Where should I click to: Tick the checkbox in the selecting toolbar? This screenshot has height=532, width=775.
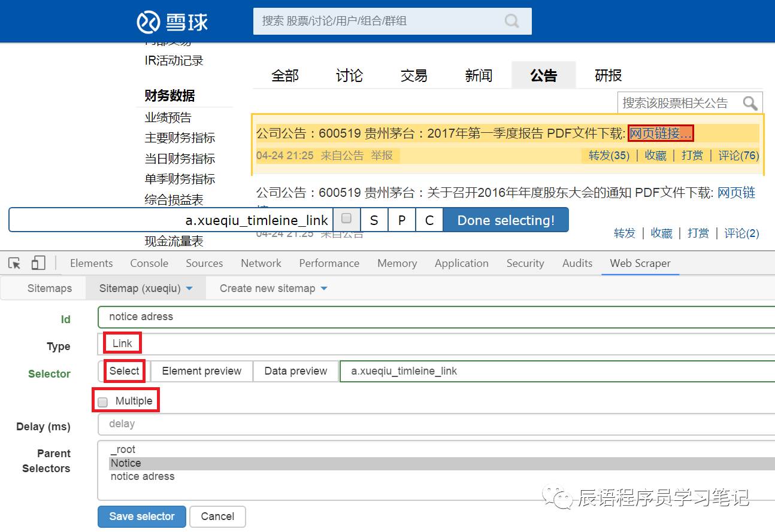[x=346, y=219]
